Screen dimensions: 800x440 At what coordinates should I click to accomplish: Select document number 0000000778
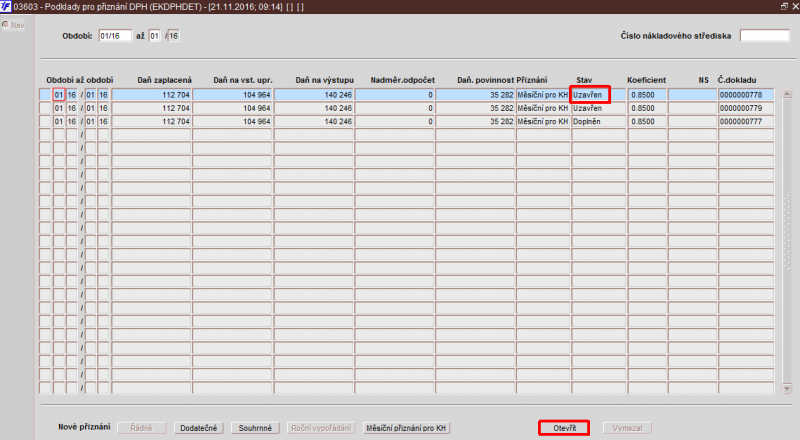[x=746, y=94]
